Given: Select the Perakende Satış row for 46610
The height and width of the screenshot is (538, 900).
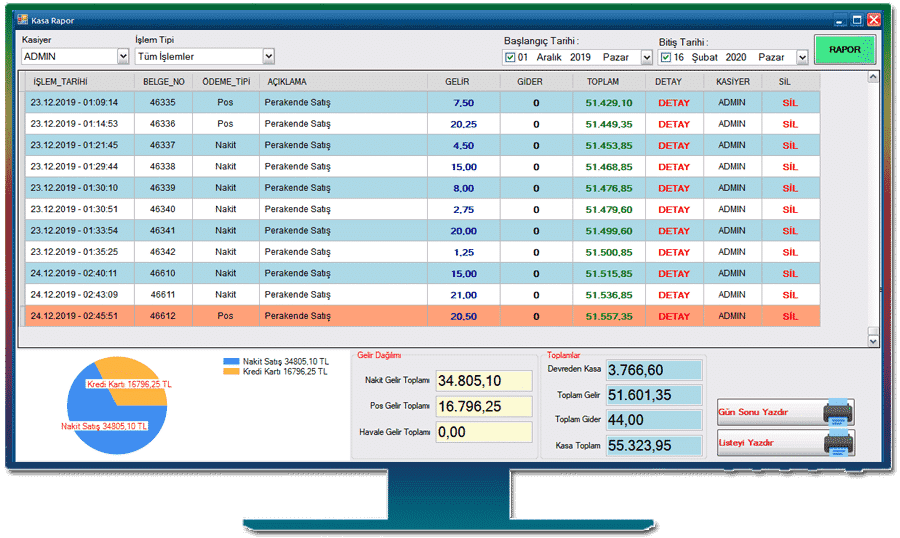Looking at the screenshot, I should pyautogui.click(x=297, y=273).
